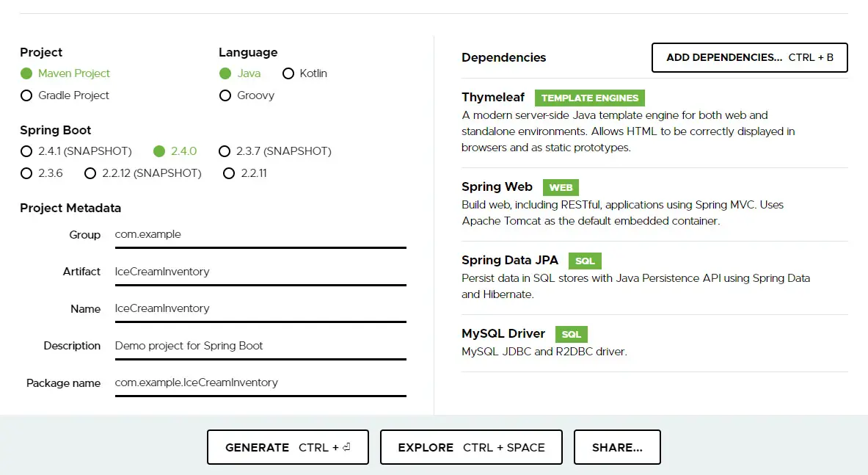Pick Spring Boot 2.3.7 (SNAPSHOT)
Viewport: 868px width, 475px height.
225,151
